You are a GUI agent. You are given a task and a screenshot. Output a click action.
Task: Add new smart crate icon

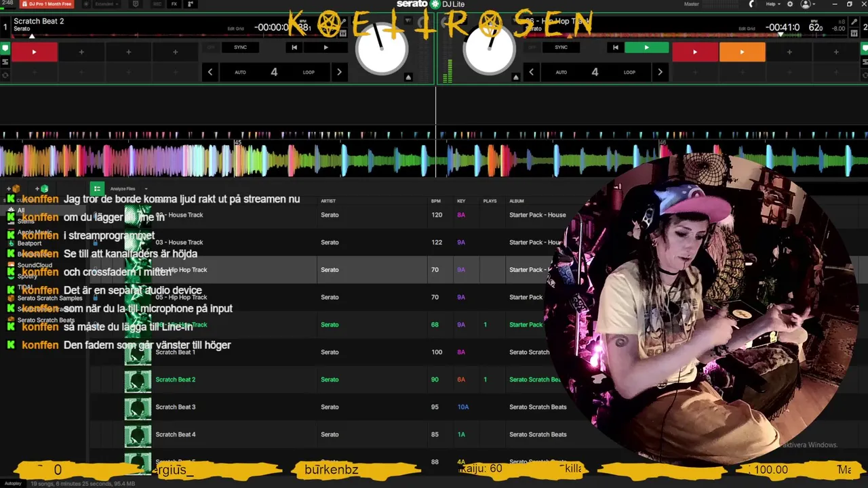pyautogui.click(x=41, y=188)
